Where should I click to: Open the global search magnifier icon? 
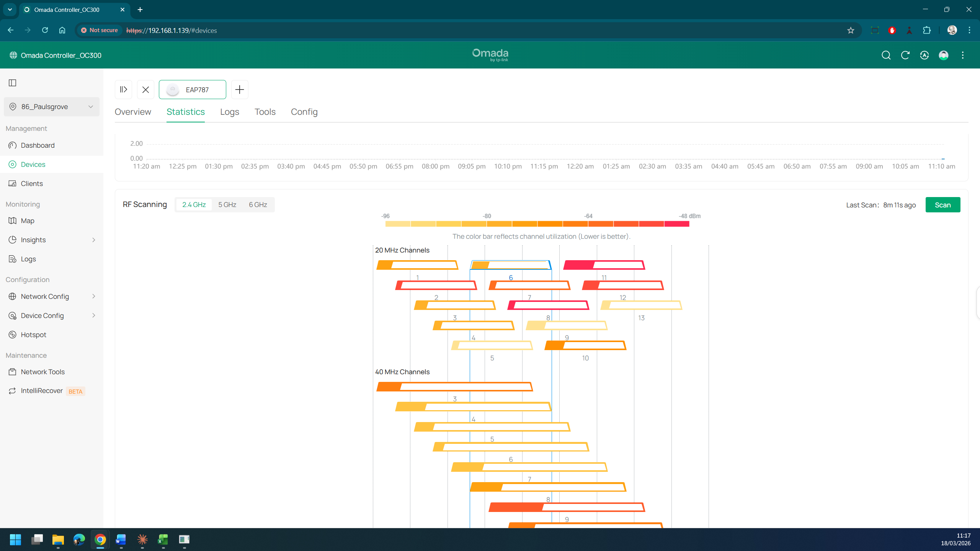[x=886, y=55]
